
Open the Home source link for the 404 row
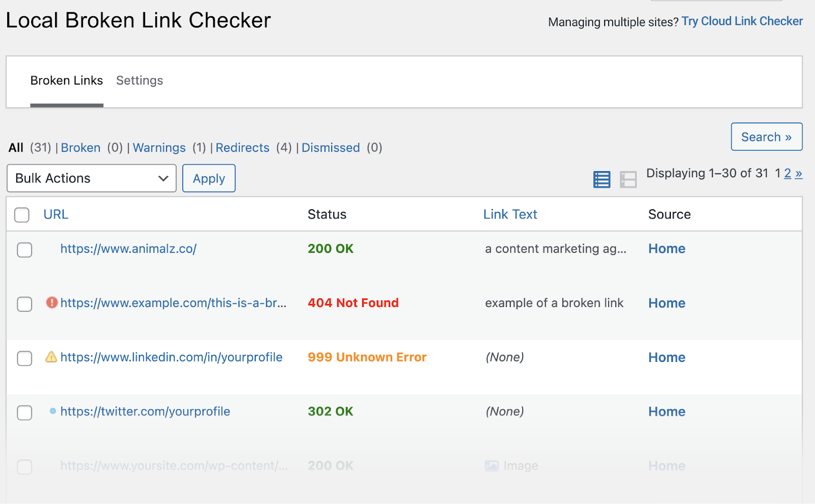(x=666, y=302)
